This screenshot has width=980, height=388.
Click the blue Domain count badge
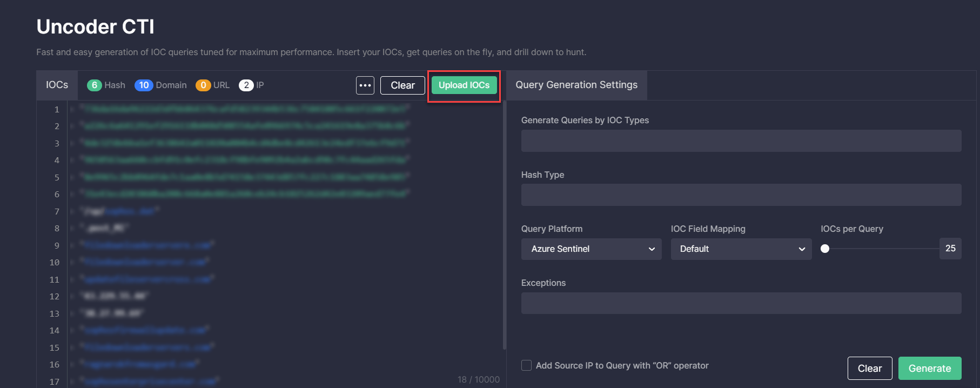144,85
